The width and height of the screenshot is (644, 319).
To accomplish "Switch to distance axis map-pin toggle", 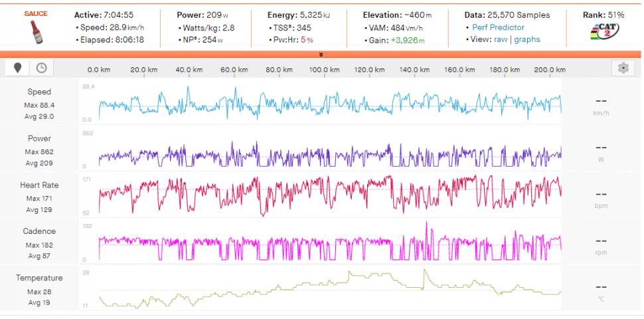I will click(x=17, y=68).
